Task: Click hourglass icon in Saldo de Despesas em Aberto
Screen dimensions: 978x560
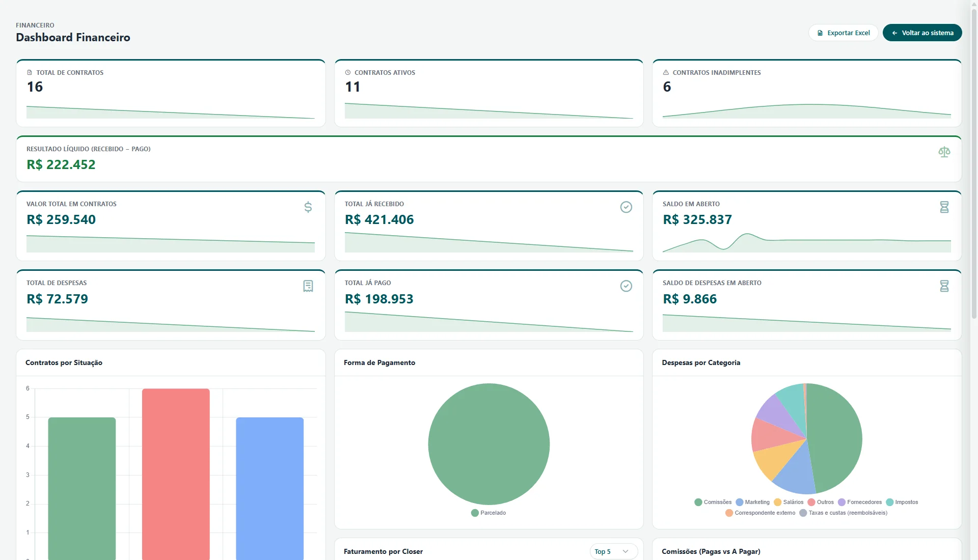Action: point(944,286)
